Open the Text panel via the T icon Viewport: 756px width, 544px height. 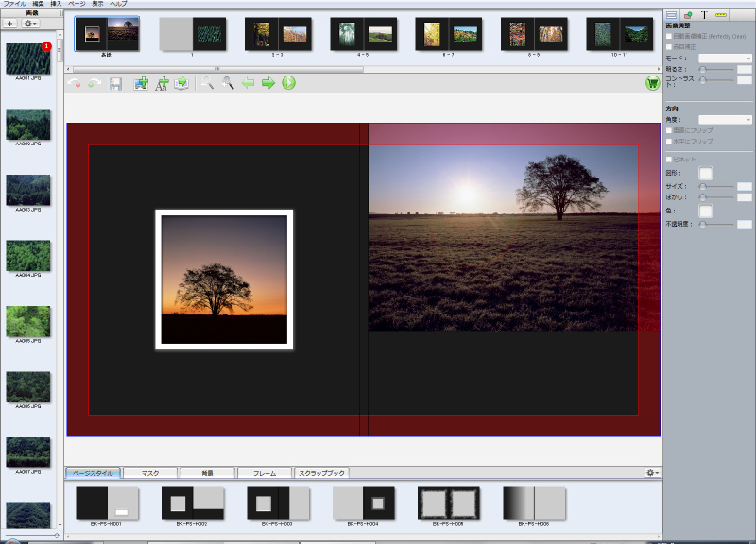[x=704, y=15]
